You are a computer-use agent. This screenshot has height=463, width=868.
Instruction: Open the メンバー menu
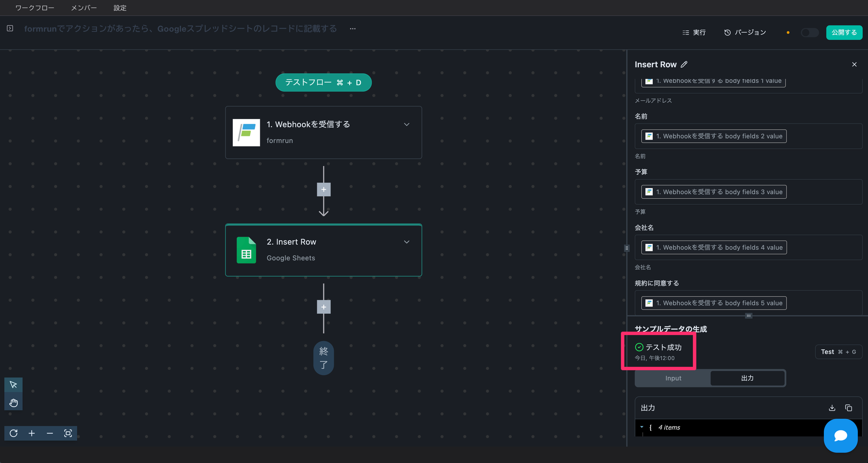pyautogui.click(x=83, y=8)
